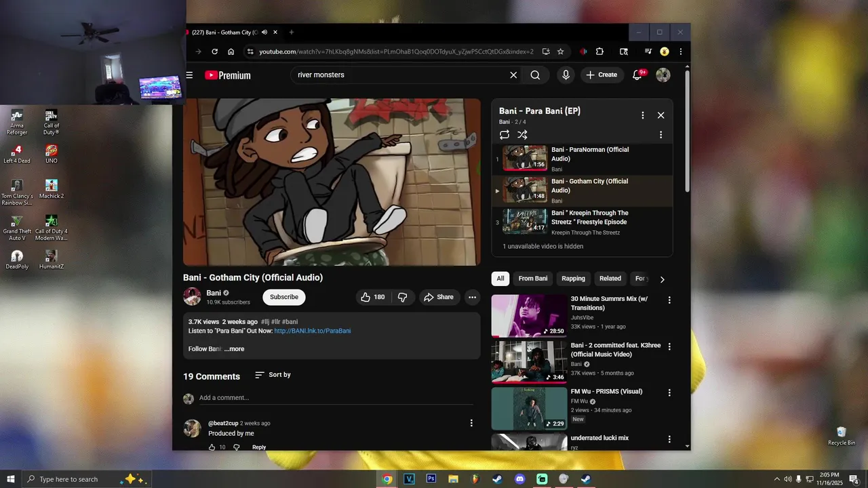
Task: Like the 'Produced by me' comment
Action: tap(212, 447)
